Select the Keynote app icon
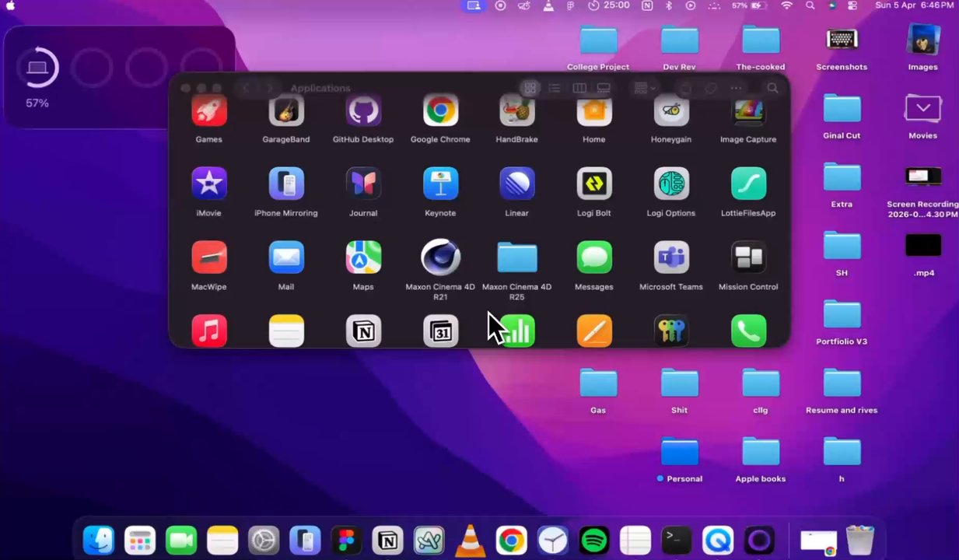 pos(440,184)
